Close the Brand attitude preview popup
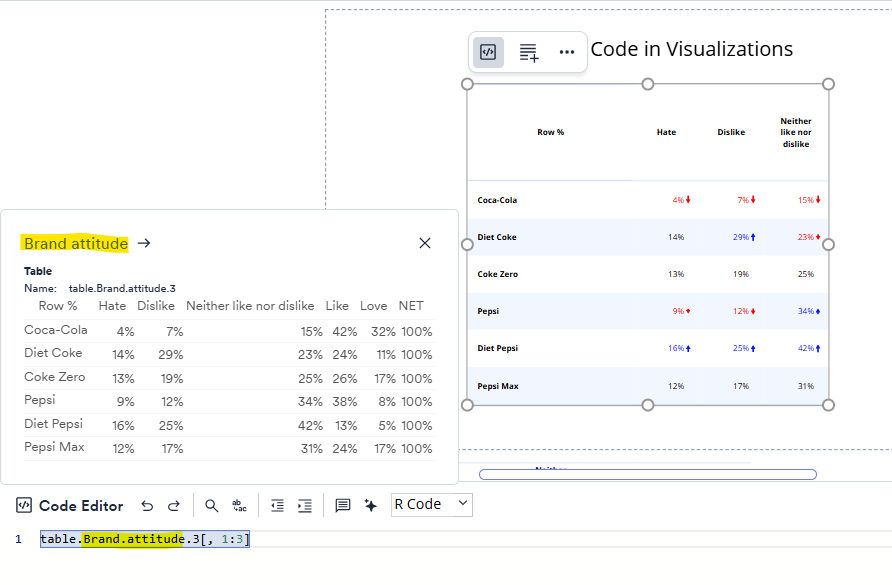The width and height of the screenshot is (892, 585). click(425, 243)
